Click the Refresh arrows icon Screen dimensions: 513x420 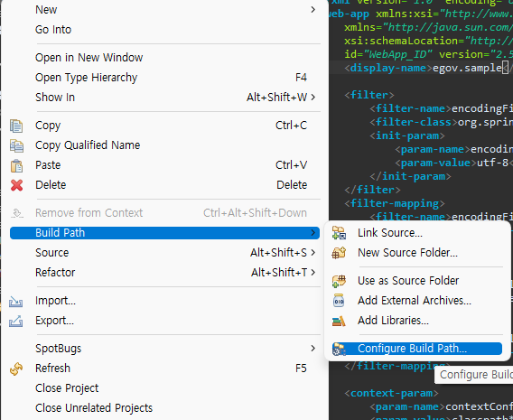16,369
